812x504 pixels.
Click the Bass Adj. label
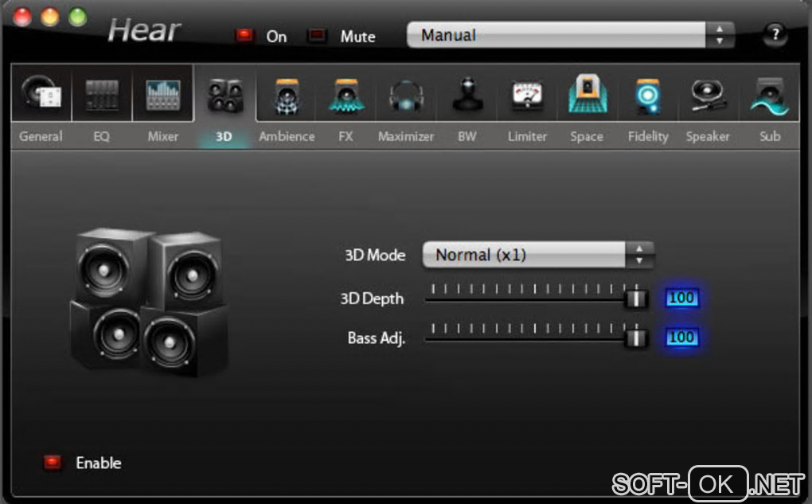[x=376, y=338]
